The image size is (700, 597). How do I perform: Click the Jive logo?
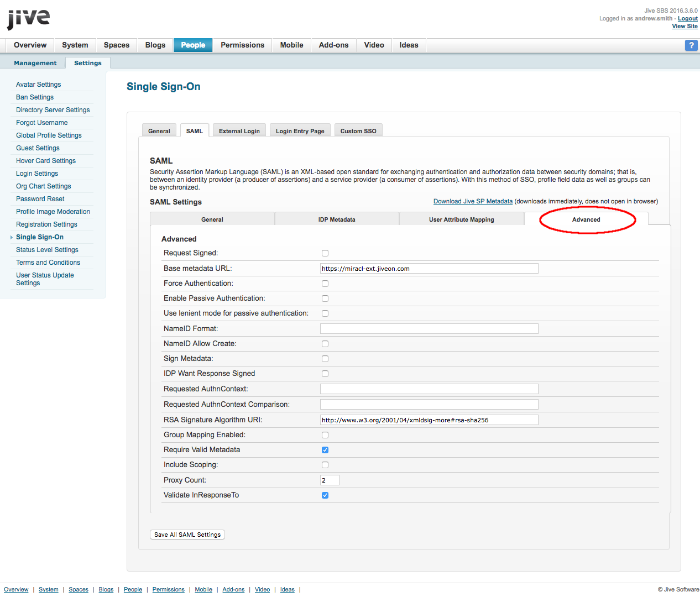28,19
